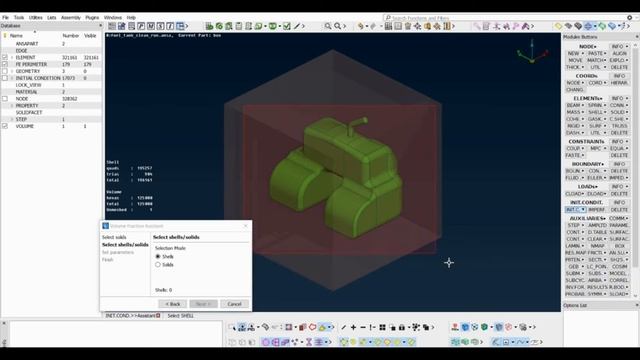Click the settings circle icon beside search bar
The image size is (640, 360).
tap(629, 18)
